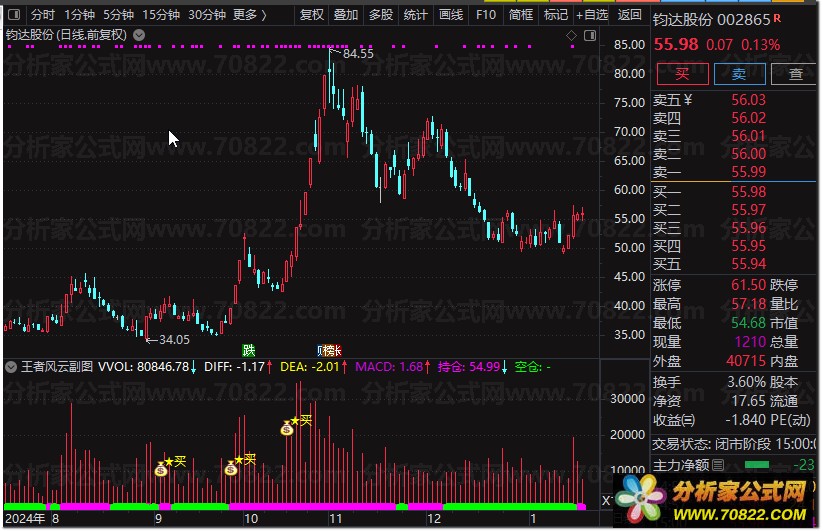The image size is (823, 531).
Task: Click 财榜 marker below chart
Action: [330, 350]
